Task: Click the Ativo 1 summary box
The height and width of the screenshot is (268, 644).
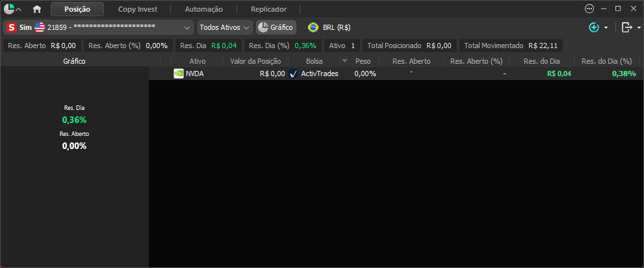Action: click(342, 46)
